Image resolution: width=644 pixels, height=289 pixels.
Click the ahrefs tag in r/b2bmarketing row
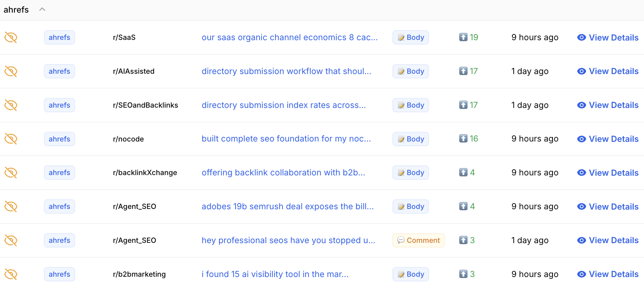pos(59,274)
